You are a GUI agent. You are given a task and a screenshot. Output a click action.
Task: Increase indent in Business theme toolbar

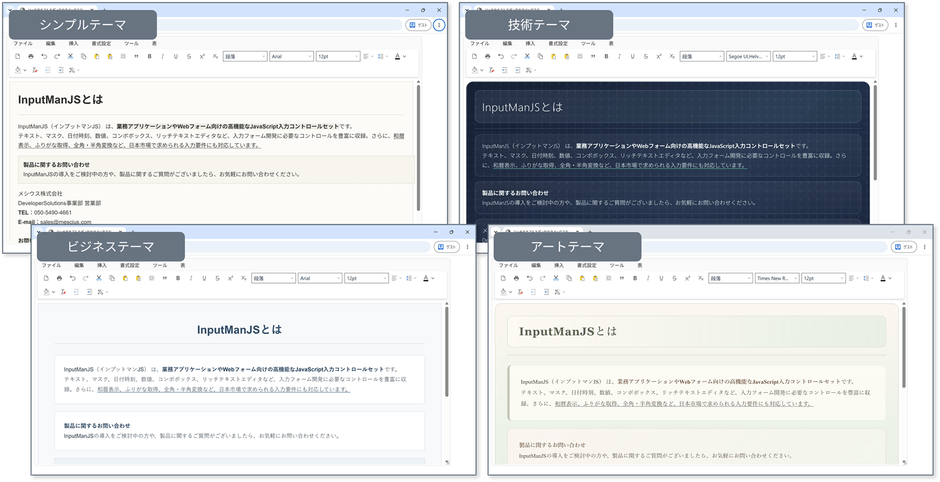pyautogui.click(x=89, y=292)
